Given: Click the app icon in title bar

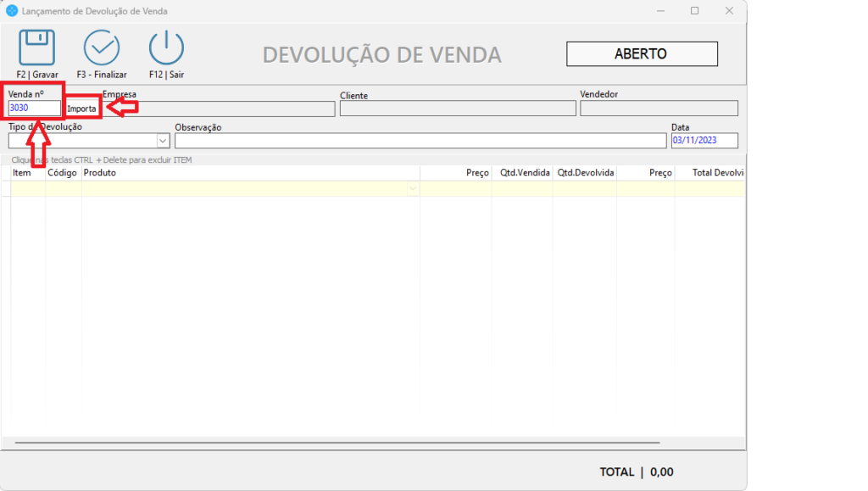Looking at the screenshot, I should point(13,11).
